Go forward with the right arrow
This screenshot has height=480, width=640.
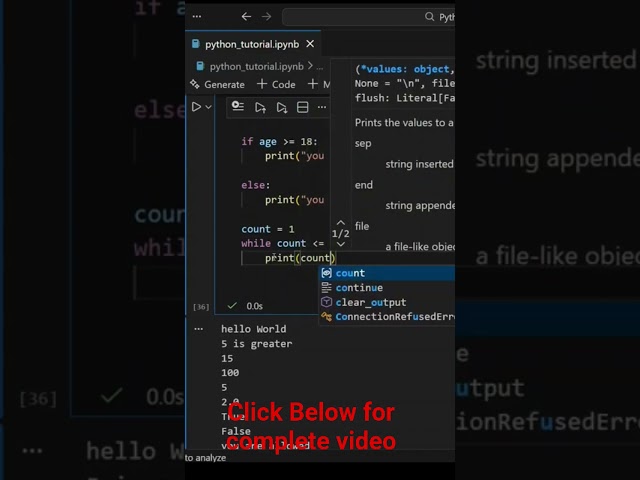pos(267,17)
